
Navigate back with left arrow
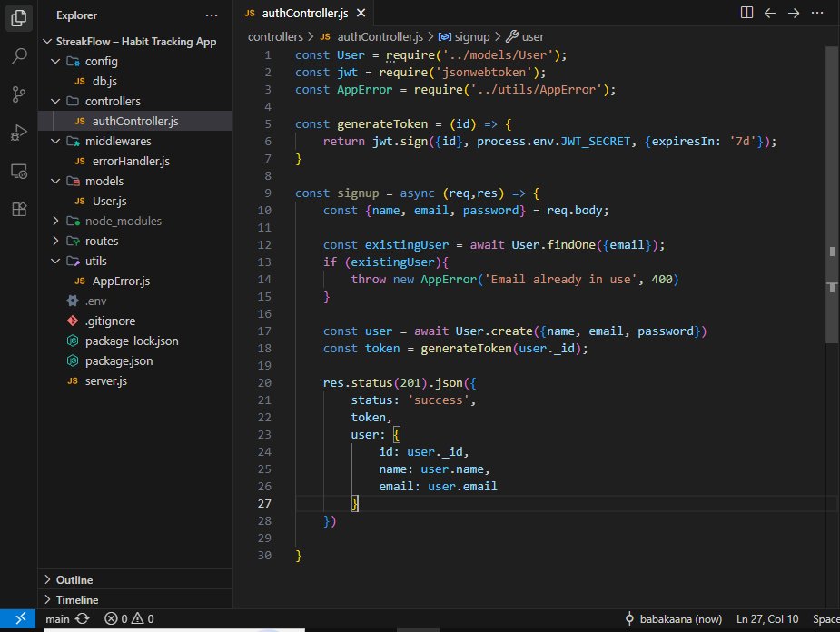pyautogui.click(x=770, y=13)
